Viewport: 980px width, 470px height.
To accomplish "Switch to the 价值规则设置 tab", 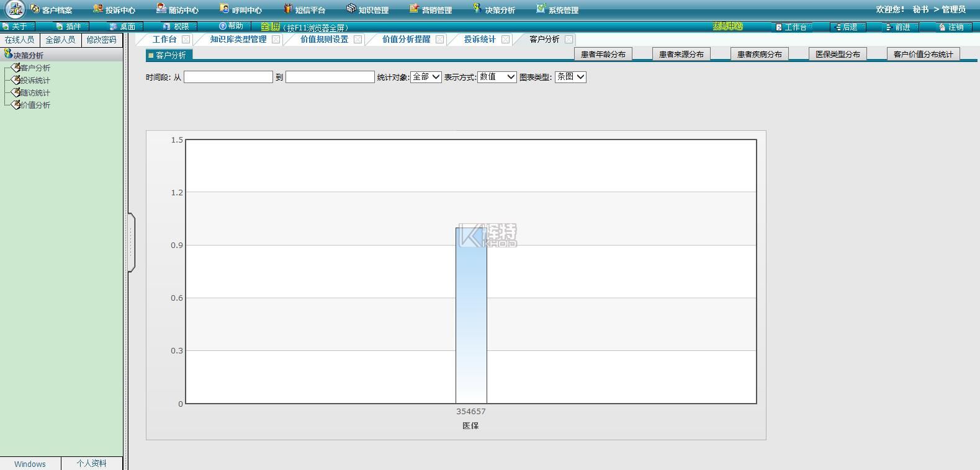I will pos(324,40).
